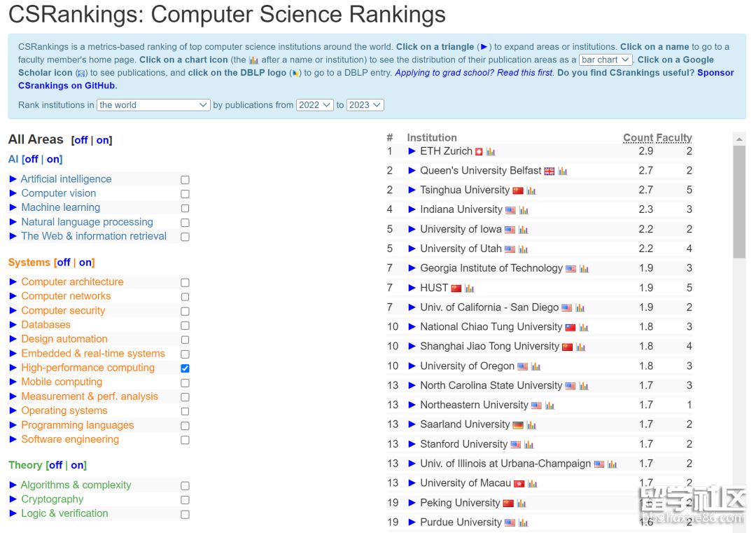Click the Sponsor link
756x533 pixels.
pyautogui.click(x=715, y=72)
